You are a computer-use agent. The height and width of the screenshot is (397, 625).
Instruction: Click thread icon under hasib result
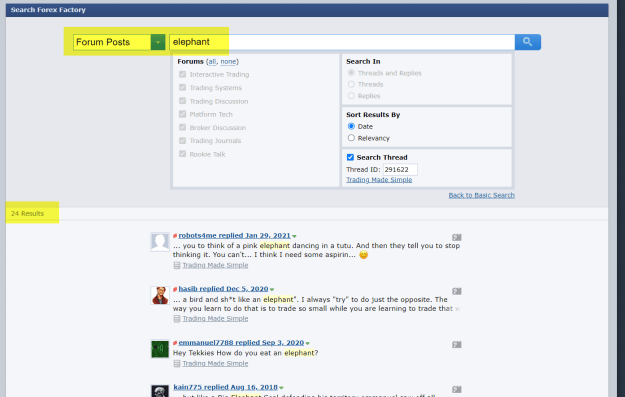pyautogui.click(x=177, y=319)
